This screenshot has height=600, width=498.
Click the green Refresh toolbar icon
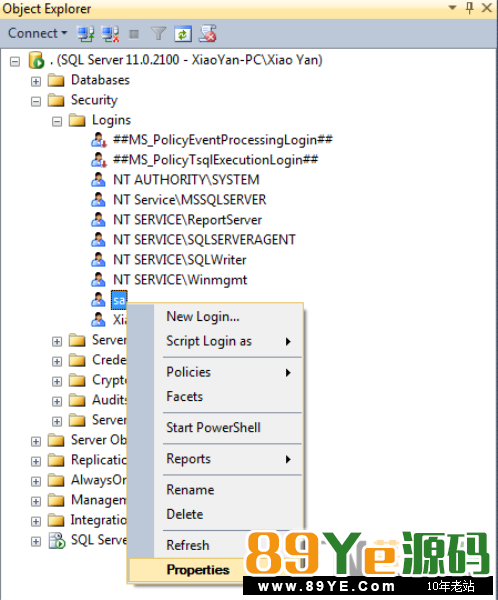click(183, 34)
